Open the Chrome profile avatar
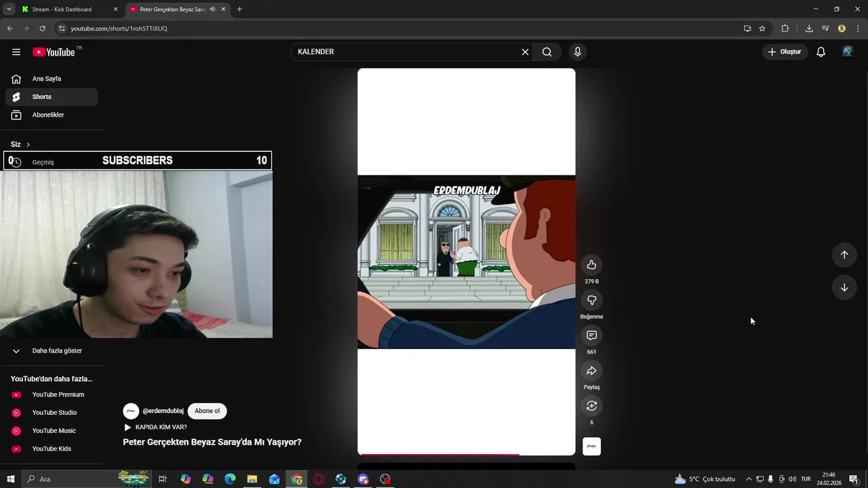 coord(842,28)
